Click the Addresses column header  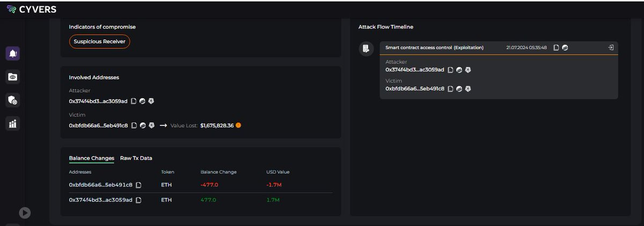[x=80, y=172]
